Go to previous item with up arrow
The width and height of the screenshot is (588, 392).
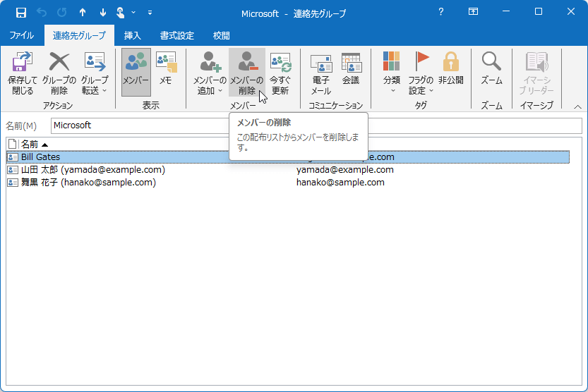[83, 13]
